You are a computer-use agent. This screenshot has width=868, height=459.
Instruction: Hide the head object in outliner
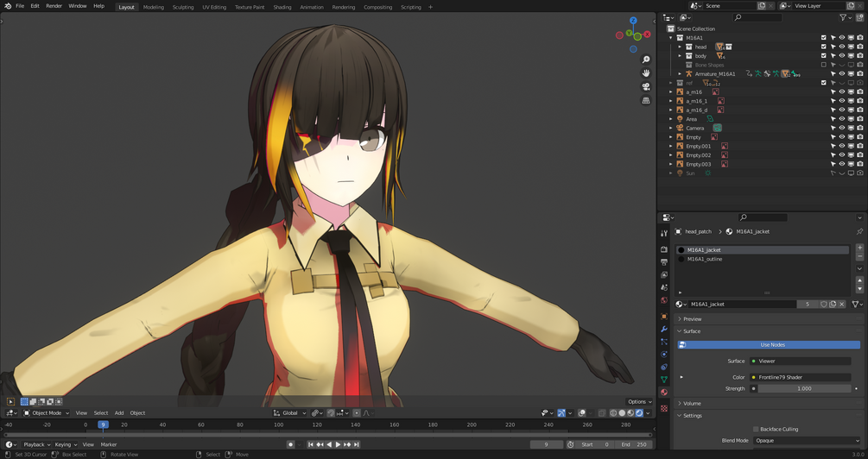point(841,47)
